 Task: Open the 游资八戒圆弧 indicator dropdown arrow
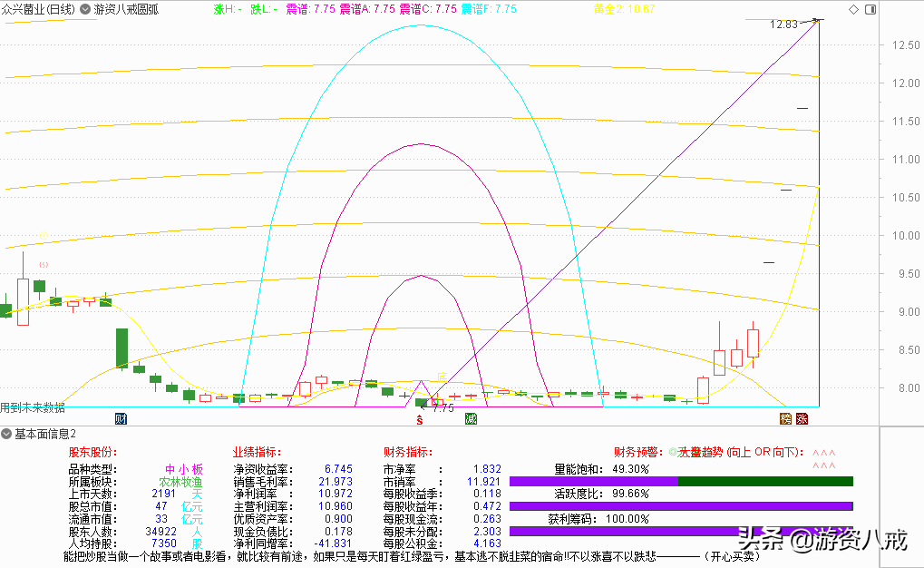click(85, 9)
